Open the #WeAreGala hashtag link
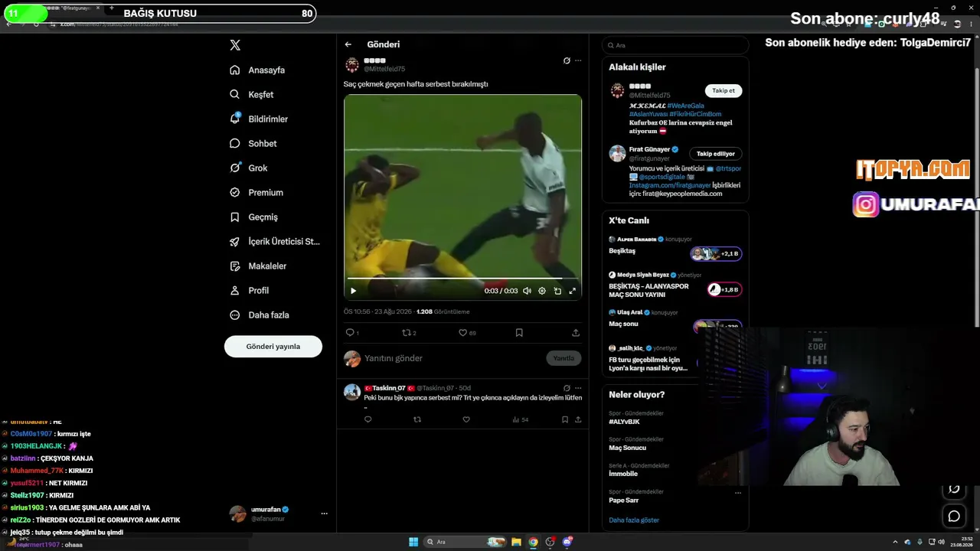The width and height of the screenshot is (980, 551). pyautogui.click(x=685, y=106)
